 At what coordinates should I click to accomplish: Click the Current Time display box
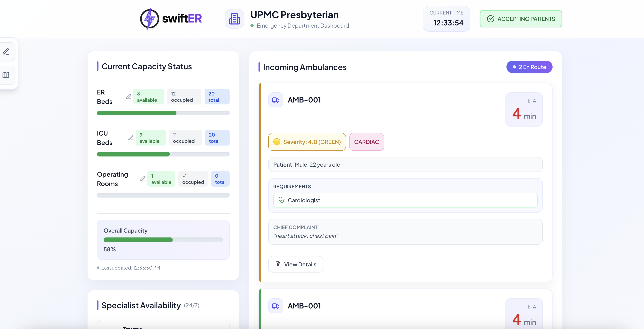tap(446, 19)
